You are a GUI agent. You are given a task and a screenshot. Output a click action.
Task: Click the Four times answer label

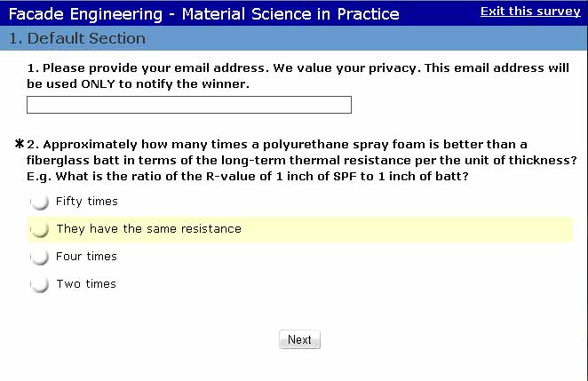coord(86,257)
